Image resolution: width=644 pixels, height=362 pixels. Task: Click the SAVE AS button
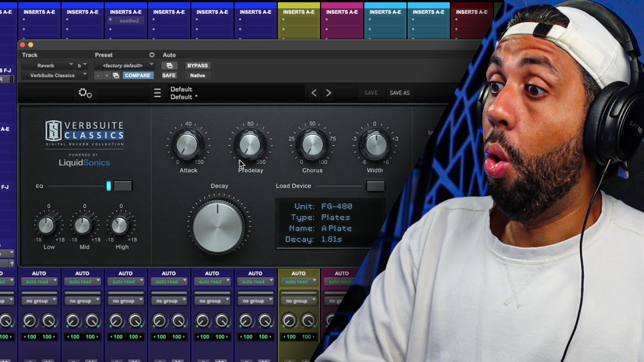click(x=399, y=93)
